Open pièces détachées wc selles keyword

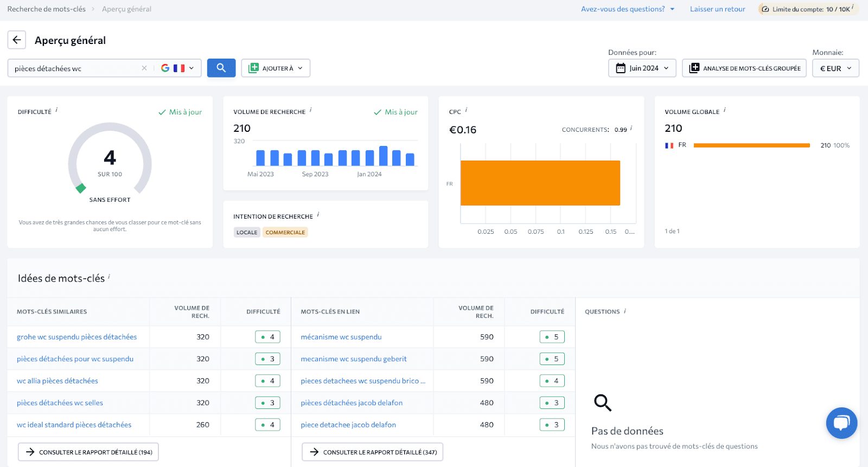point(60,403)
